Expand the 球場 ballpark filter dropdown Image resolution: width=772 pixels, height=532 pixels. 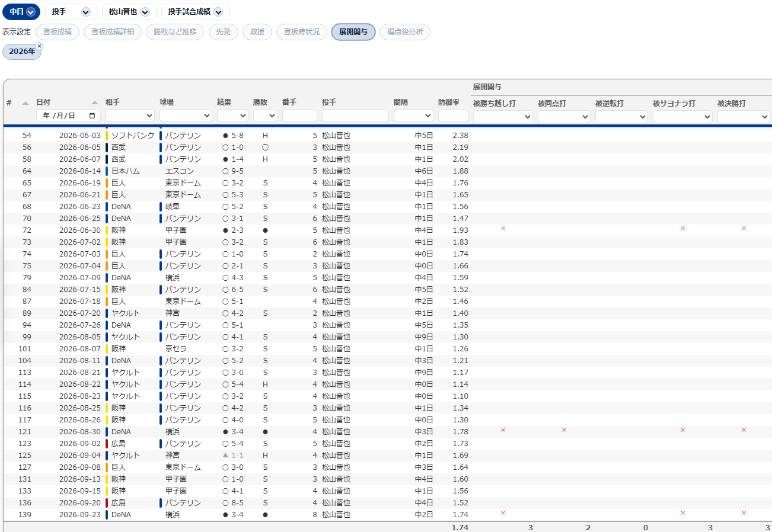point(186,116)
